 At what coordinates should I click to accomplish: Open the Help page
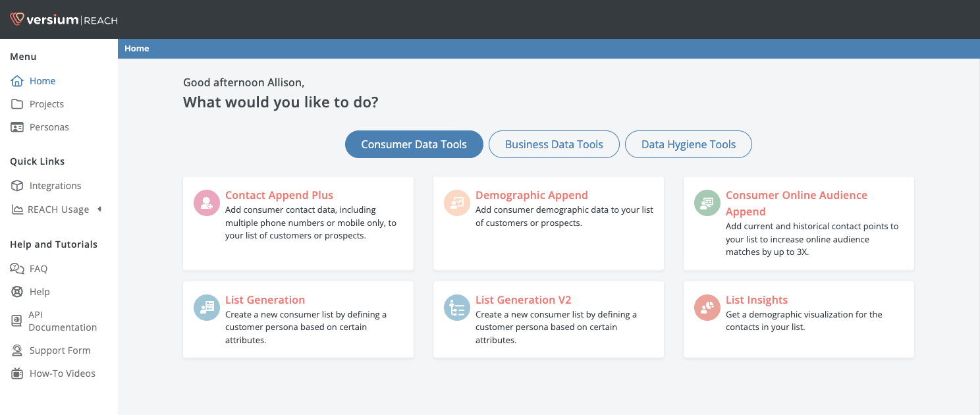[18, 291]
